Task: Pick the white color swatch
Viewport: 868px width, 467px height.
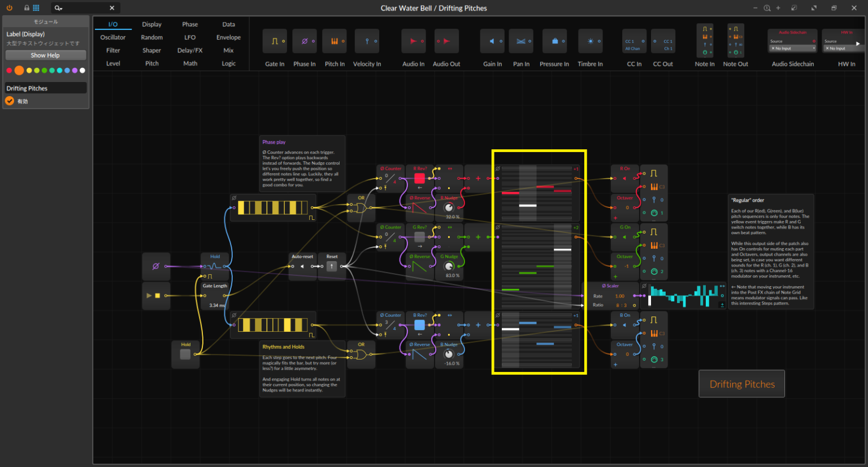Action: pyautogui.click(x=83, y=71)
